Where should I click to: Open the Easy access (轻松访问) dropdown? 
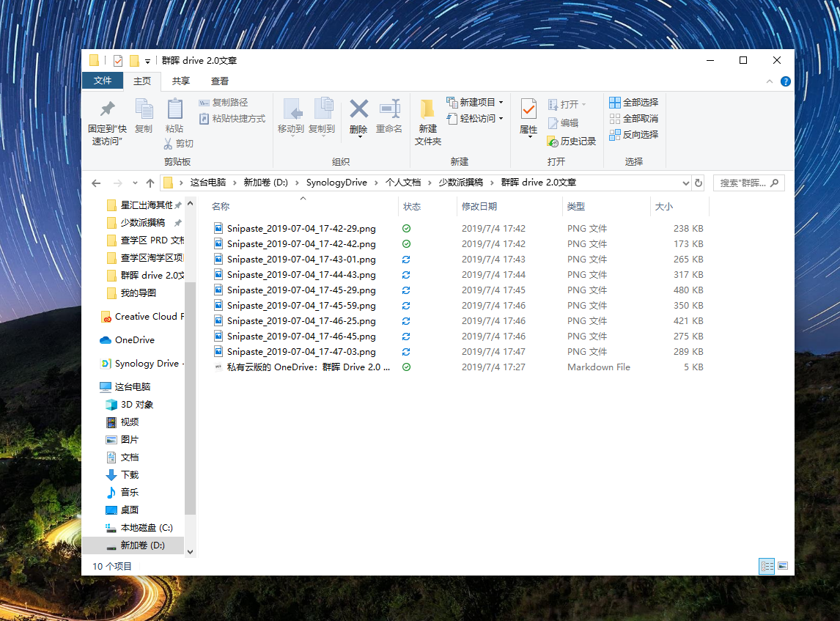475,119
